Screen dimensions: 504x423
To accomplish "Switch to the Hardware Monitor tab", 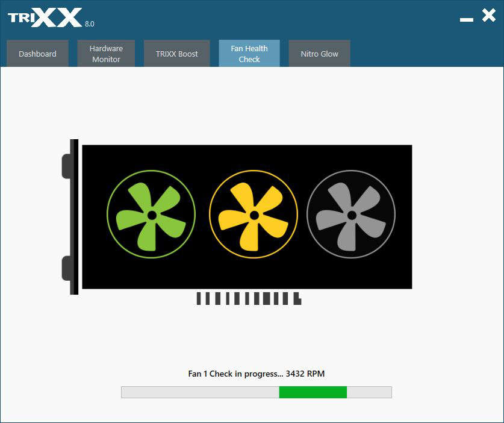I will 106,54.
